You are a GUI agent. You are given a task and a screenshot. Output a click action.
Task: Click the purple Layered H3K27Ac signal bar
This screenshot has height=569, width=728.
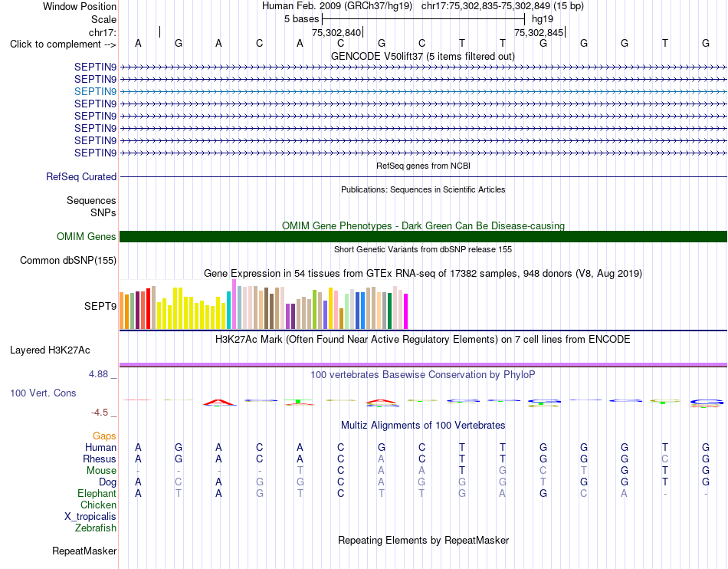(x=423, y=364)
